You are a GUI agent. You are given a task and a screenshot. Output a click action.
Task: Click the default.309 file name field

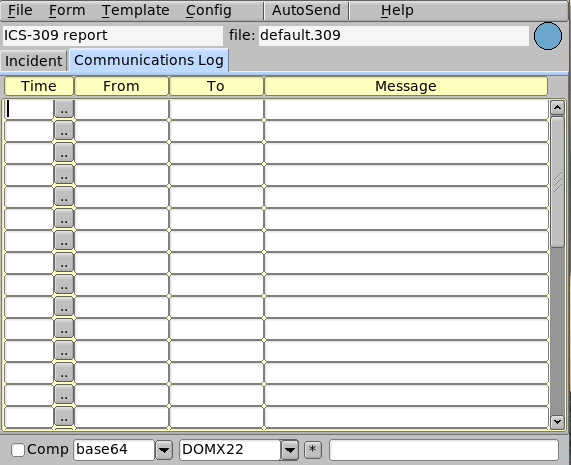(x=394, y=36)
